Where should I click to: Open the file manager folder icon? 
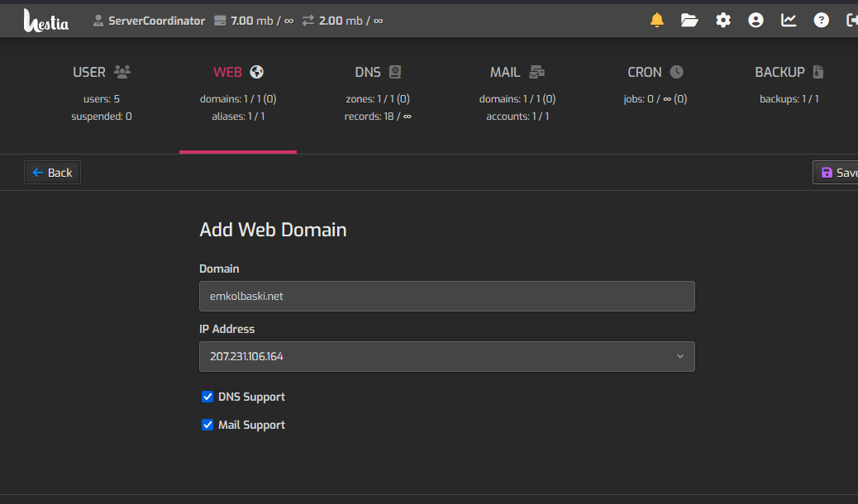tap(689, 21)
